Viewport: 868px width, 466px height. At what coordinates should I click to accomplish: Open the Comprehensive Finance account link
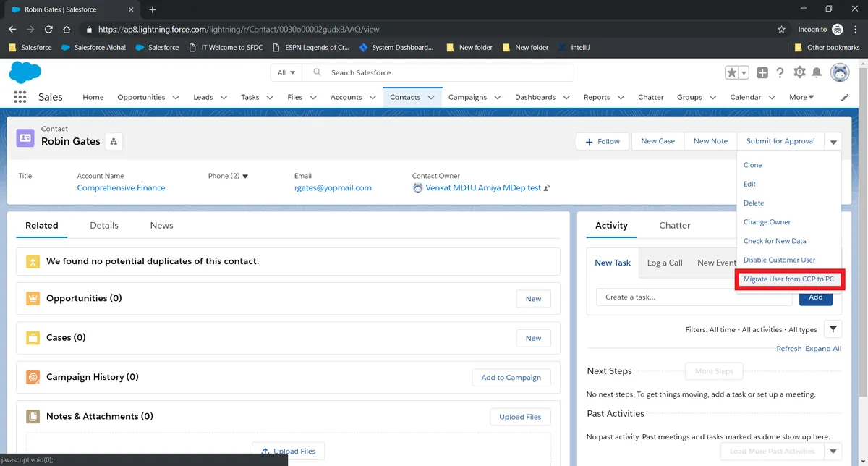click(x=121, y=187)
